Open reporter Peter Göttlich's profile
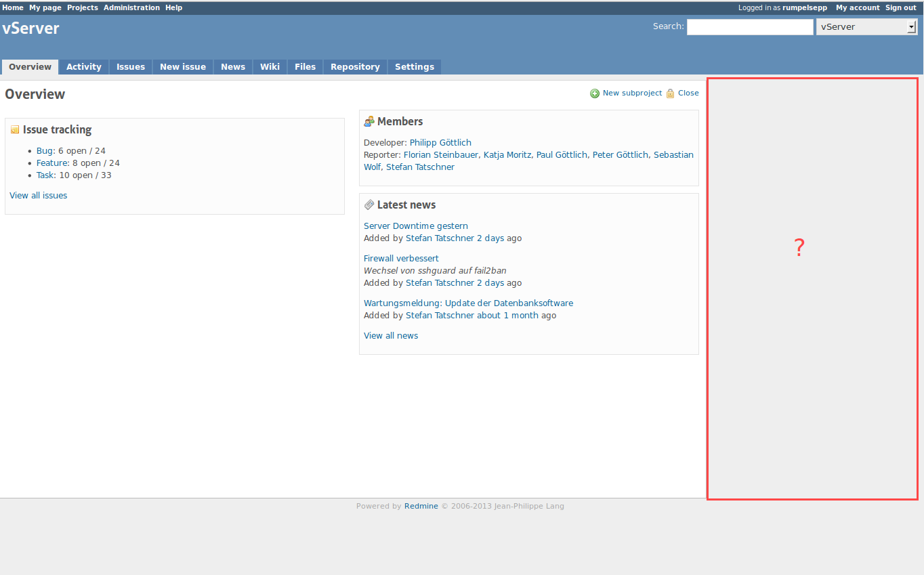 click(x=621, y=155)
